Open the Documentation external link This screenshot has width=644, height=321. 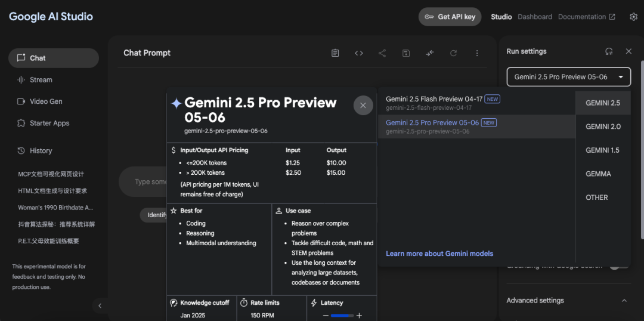pyautogui.click(x=587, y=17)
